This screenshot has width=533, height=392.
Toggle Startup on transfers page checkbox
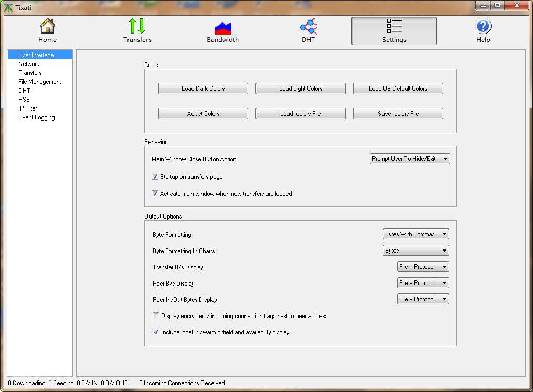point(155,177)
